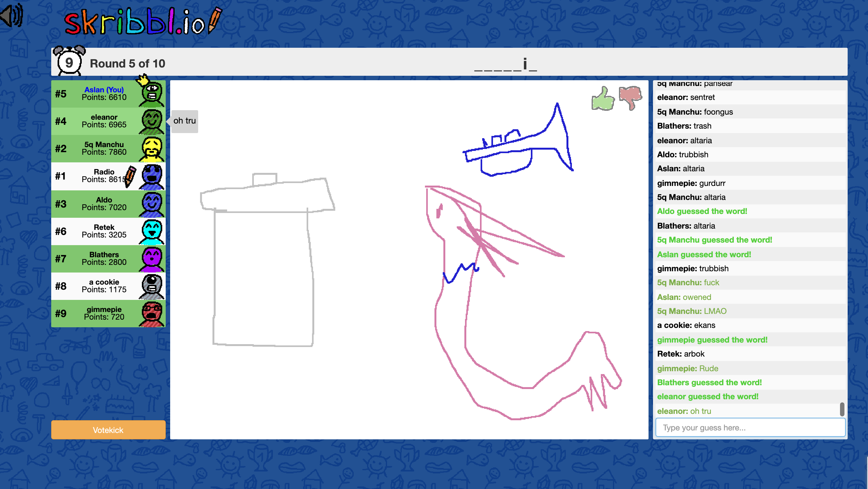This screenshot has width=868, height=489.
Task: Select player name 'Radio' in scoreboard
Action: point(104,172)
